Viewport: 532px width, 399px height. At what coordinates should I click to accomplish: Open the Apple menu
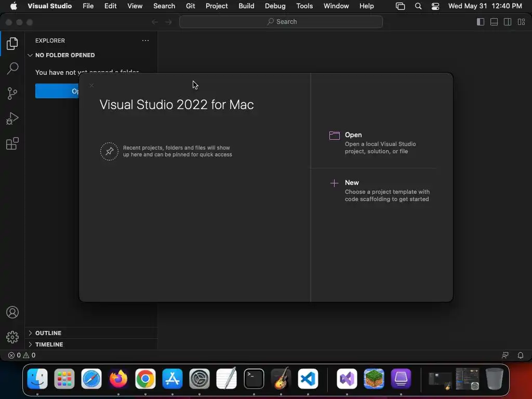click(x=14, y=6)
